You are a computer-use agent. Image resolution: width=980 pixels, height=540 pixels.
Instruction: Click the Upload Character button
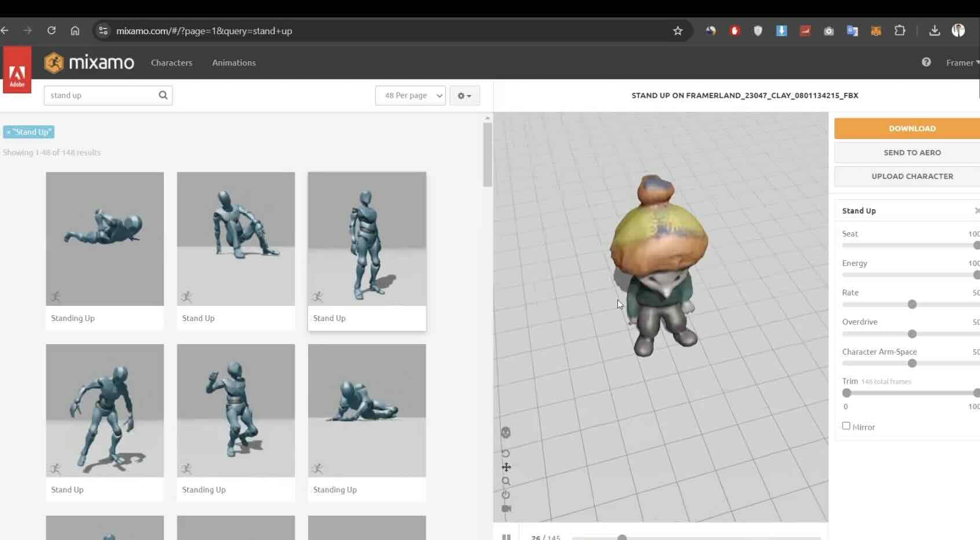tap(912, 176)
